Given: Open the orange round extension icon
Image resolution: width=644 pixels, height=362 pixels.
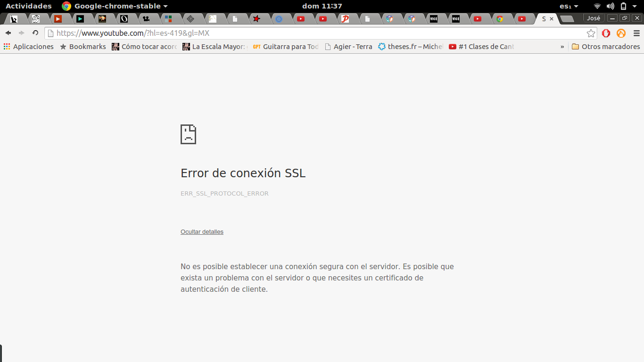Looking at the screenshot, I should click(621, 33).
